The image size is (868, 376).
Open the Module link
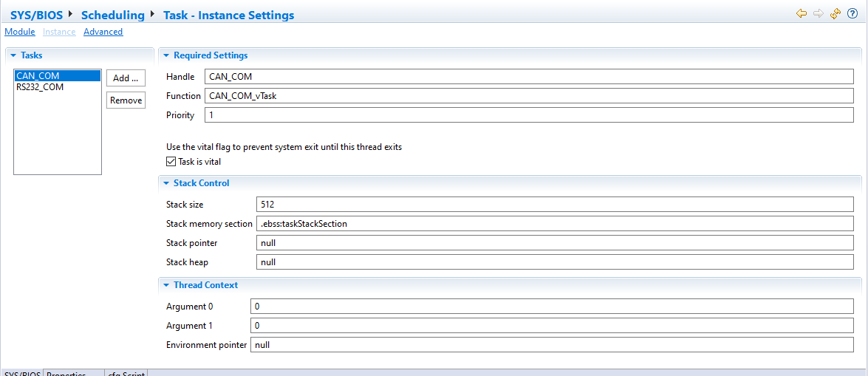coord(20,32)
